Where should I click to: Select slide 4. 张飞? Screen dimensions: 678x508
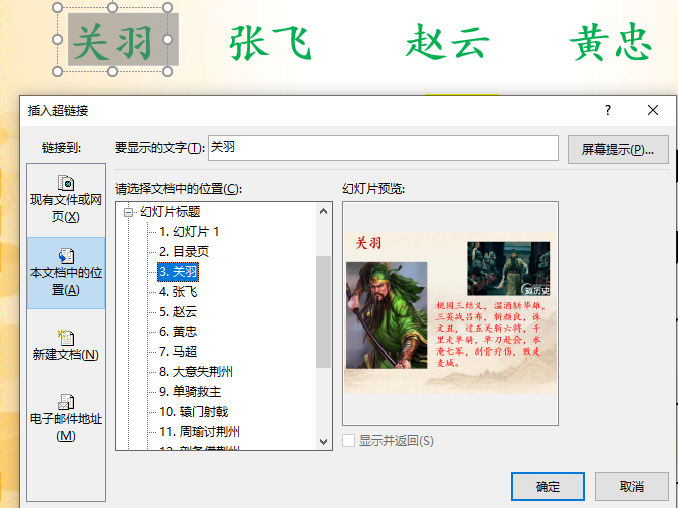click(178, 292)
